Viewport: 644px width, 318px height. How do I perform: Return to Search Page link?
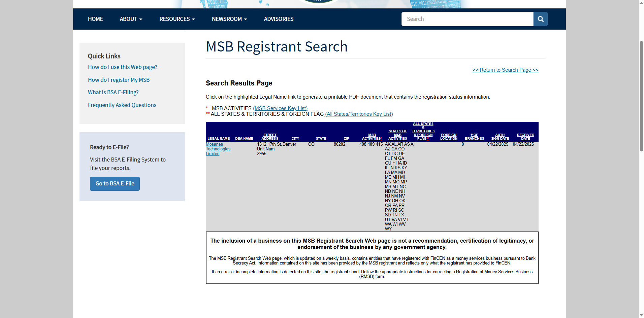pos(505,70)
